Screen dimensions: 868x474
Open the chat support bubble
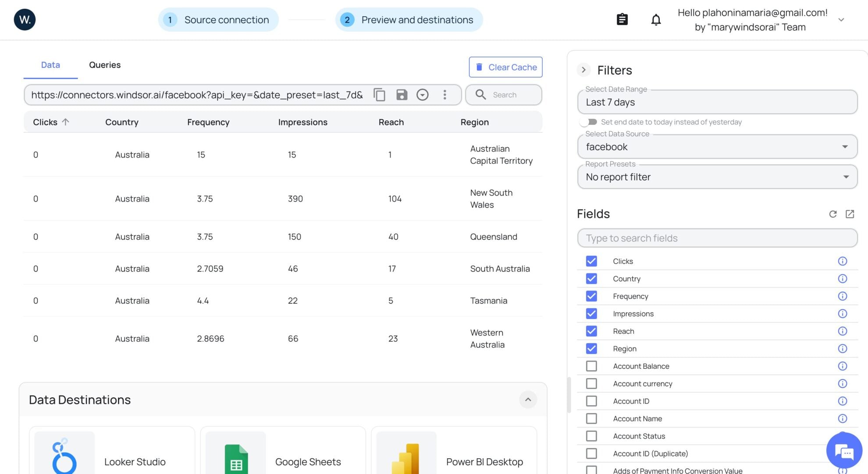pyautogui.click(x=844, y=450)
